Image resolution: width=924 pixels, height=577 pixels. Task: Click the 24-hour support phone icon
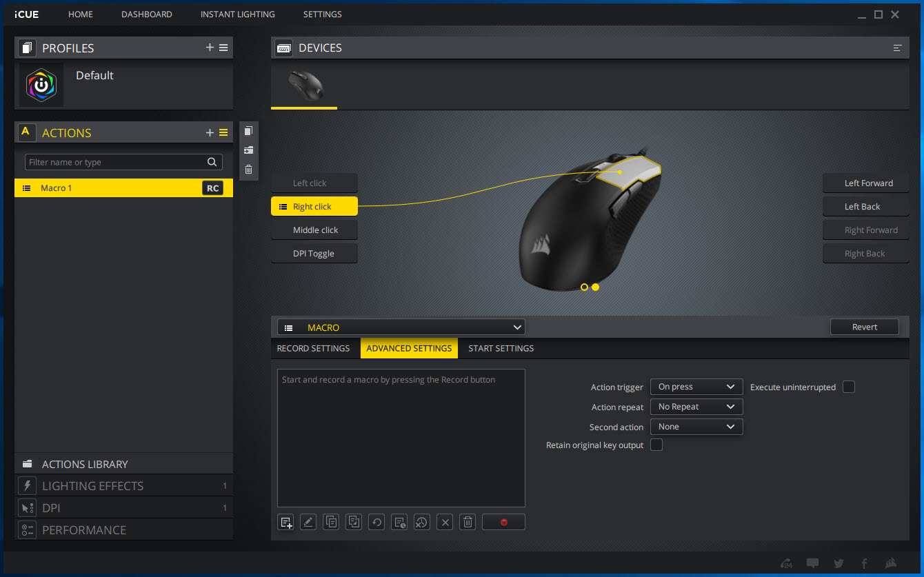[787, 563]
